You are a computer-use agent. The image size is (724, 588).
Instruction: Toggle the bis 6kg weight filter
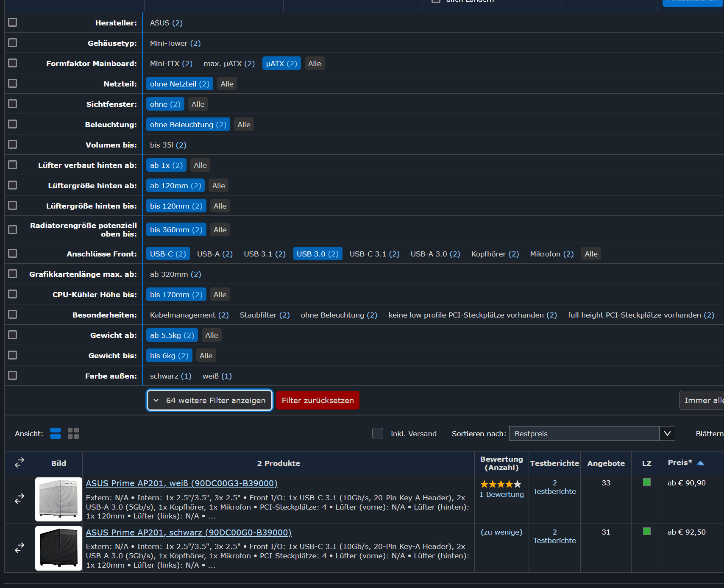(x=169, y=356)
